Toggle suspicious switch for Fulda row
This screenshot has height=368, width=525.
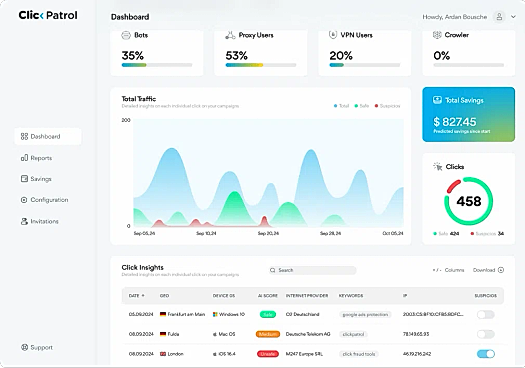[x=485, y=334]
